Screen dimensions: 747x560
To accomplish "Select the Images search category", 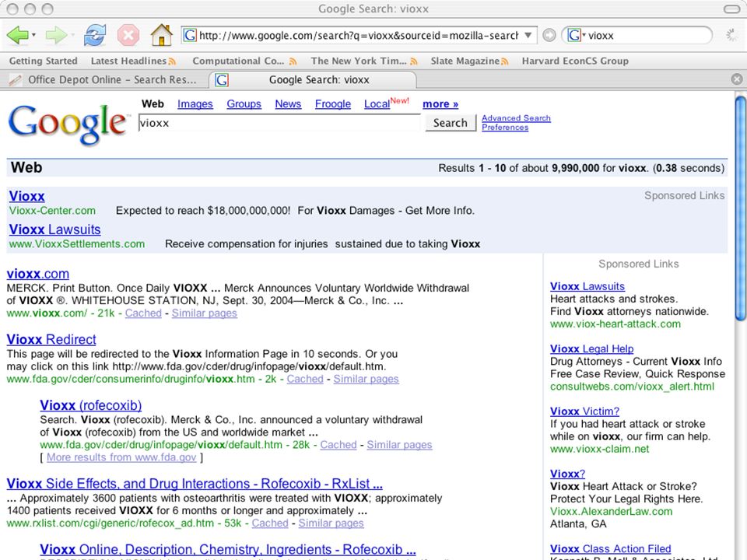I will pos(195,103).
